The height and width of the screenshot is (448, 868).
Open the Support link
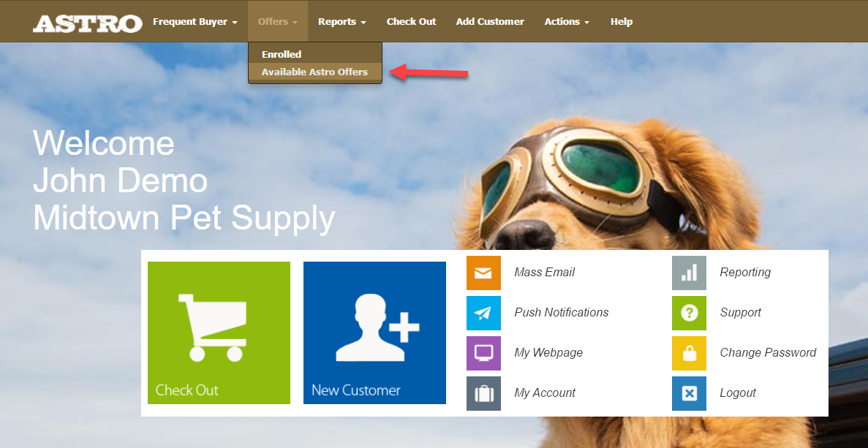(x=741, y=313)
